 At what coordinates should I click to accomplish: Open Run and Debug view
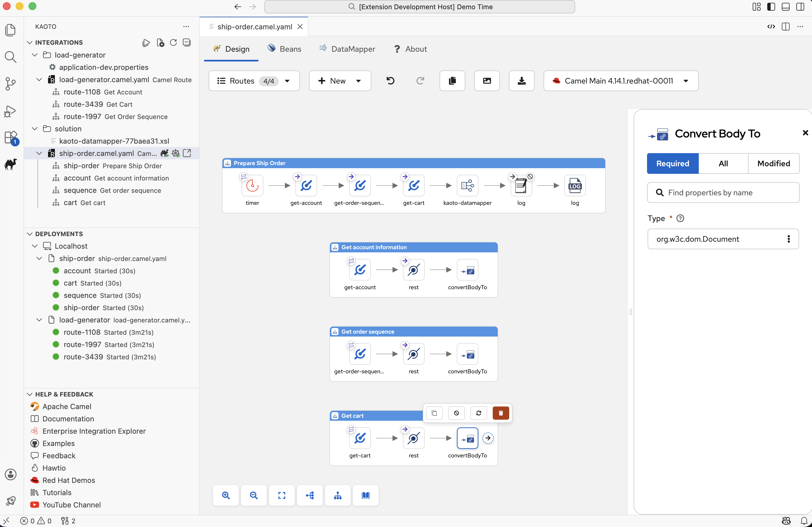coord(11,111)
